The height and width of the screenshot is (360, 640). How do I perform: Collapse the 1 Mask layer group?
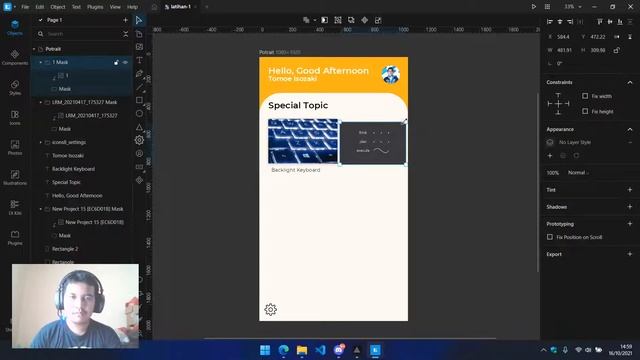tap(41, 62)
